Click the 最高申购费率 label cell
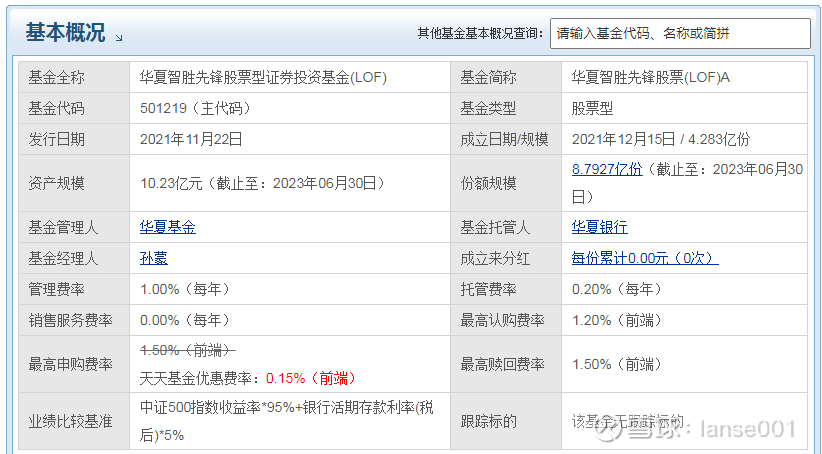The image size is (822, 454). tap(74, 364)
